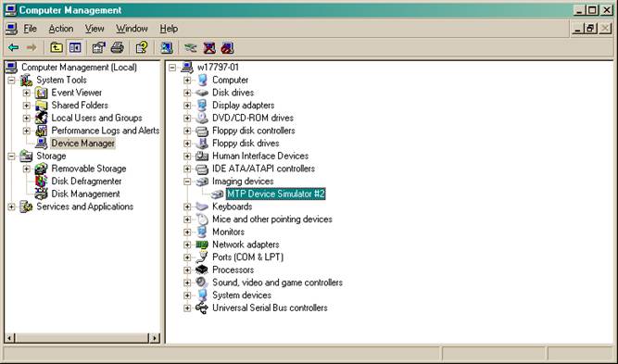Click the Disk Defragmenter icon

pyautogui.click(x=42, y=182)
